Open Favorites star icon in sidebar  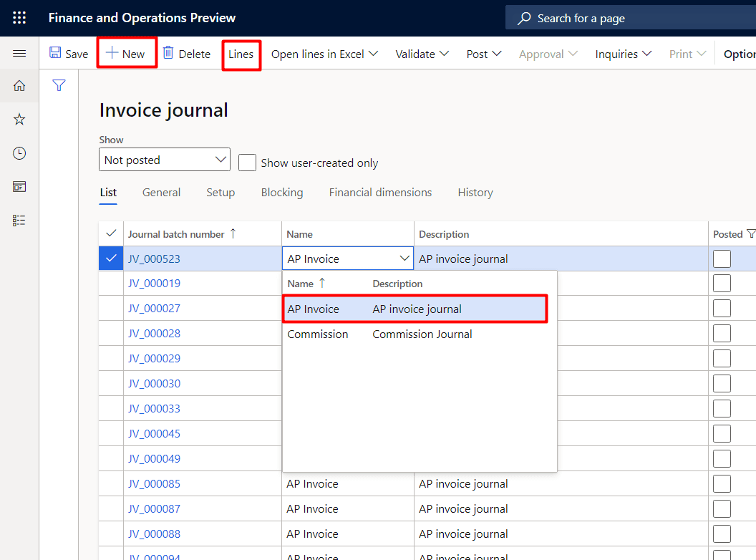tap(19, 120)
